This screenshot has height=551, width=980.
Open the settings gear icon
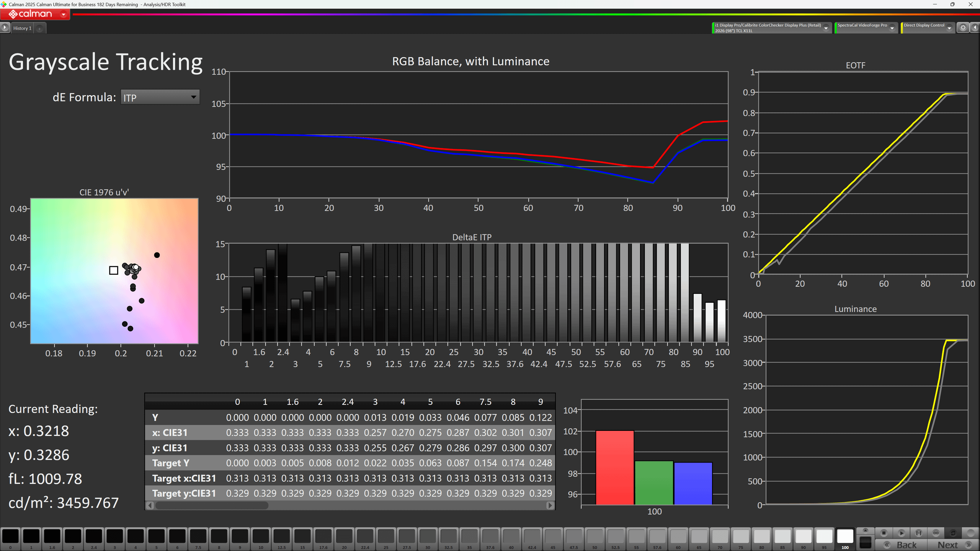click(x=963, y=28)
